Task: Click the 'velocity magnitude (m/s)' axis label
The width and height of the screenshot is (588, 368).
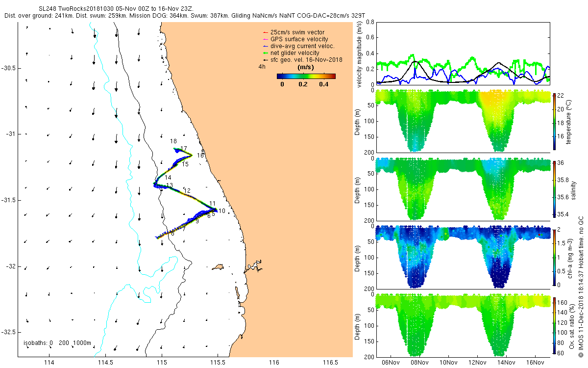Action: point(359,53)
